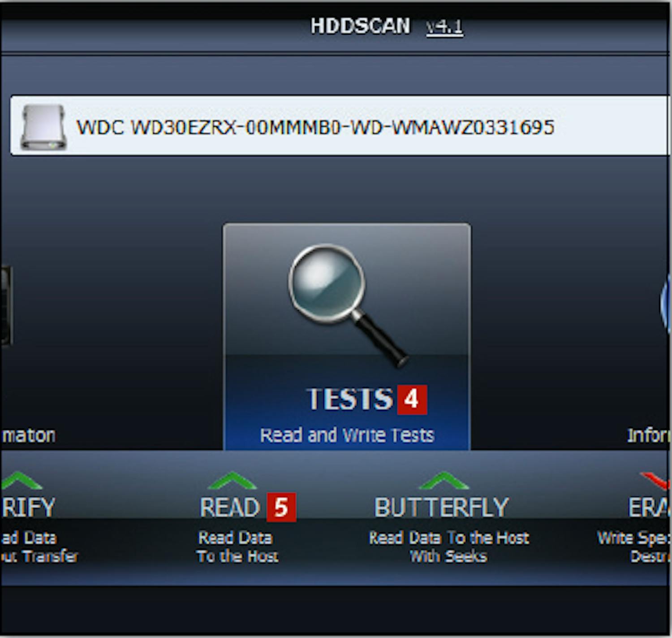Select the READ test
The width and height of the screenshot is (672, 638).
click(230, 508)
